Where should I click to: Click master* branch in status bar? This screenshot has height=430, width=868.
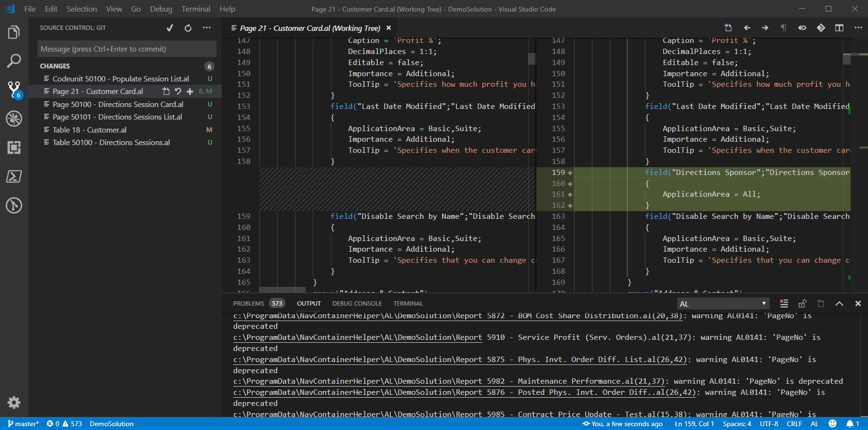tap(23, 424)
